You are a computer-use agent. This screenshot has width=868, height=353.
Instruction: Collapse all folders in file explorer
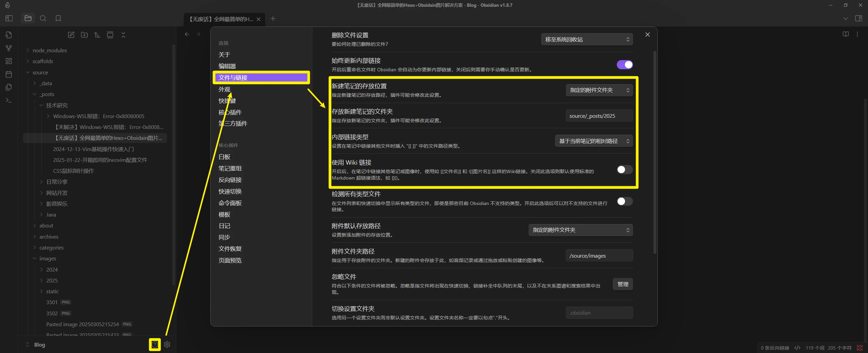click(123, 35)
